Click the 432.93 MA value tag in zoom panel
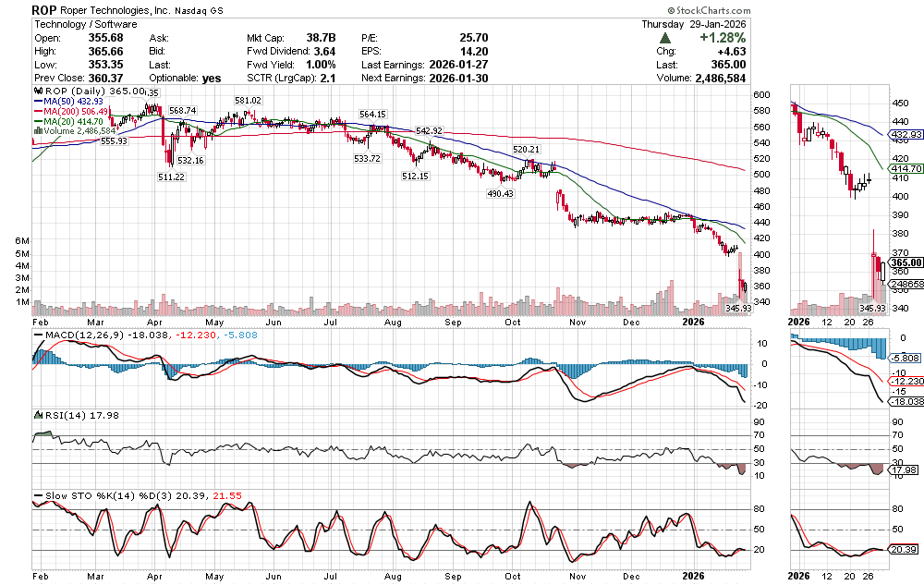The width and height of the screenshot is (924, 585). pyautogui.click(x=905, y=135)
